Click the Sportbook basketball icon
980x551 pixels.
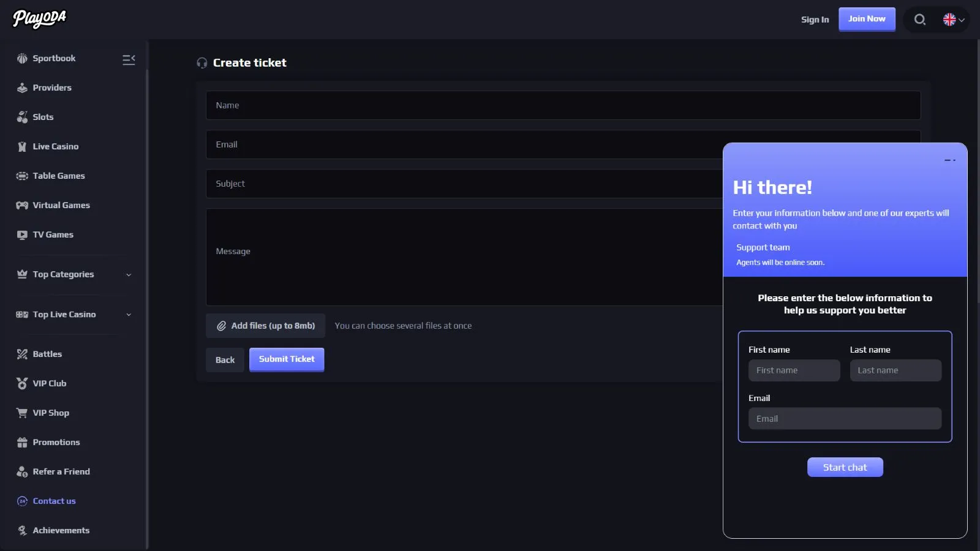click(22, 59)
